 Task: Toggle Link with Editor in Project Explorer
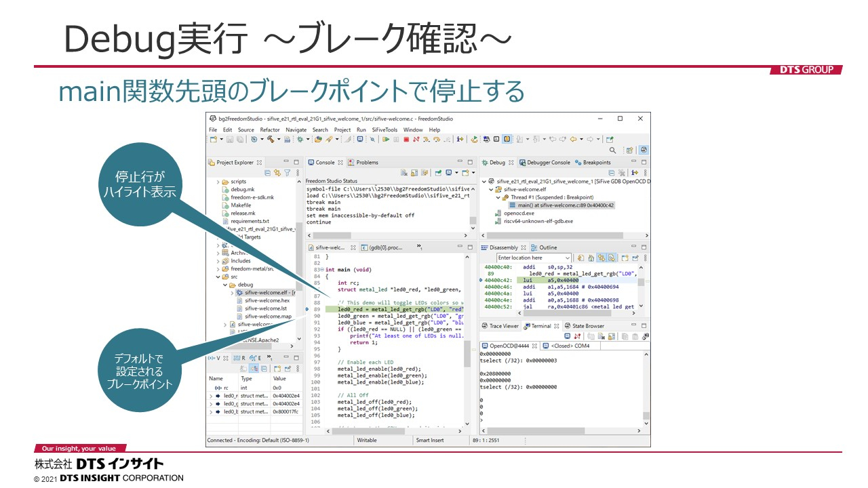click(277, 173)
